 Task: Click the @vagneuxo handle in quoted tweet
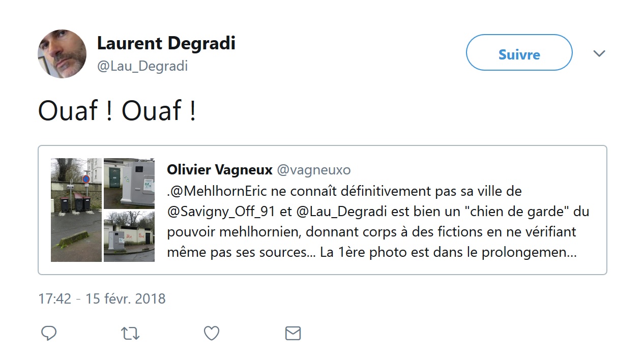pos(313,170)
